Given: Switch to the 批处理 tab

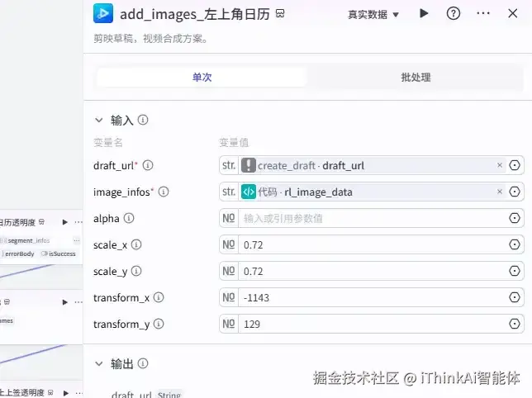Looking at the screenshot, I should (x=416, y=78).
